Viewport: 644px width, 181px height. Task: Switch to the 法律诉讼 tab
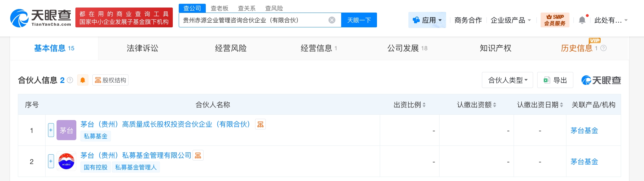pyautogui.click(x=142, y=48)
